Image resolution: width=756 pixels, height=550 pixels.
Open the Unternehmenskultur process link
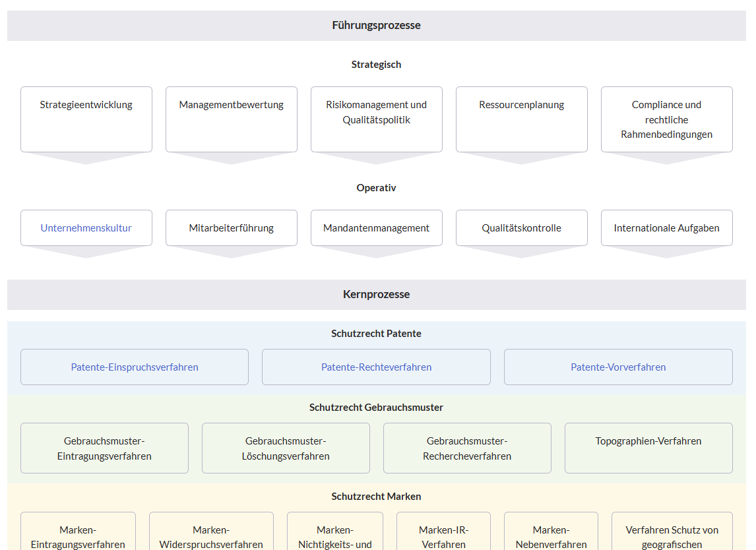click(86, 228)
